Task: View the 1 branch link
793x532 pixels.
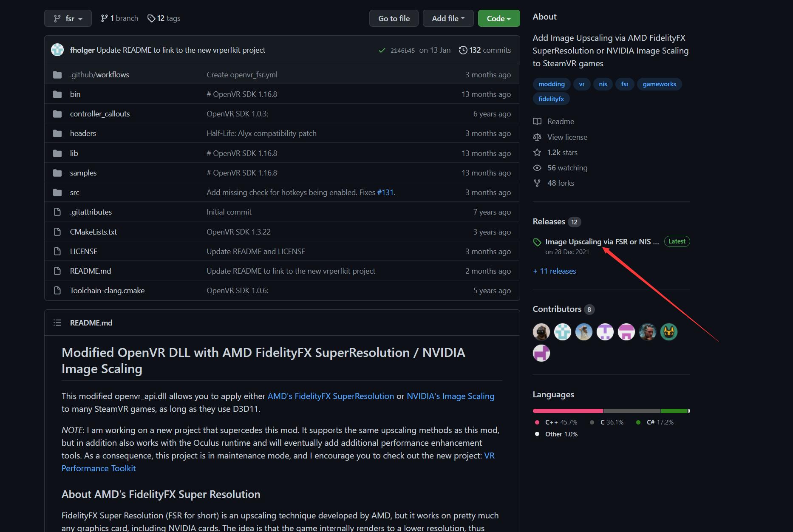Action: [119, 18]
